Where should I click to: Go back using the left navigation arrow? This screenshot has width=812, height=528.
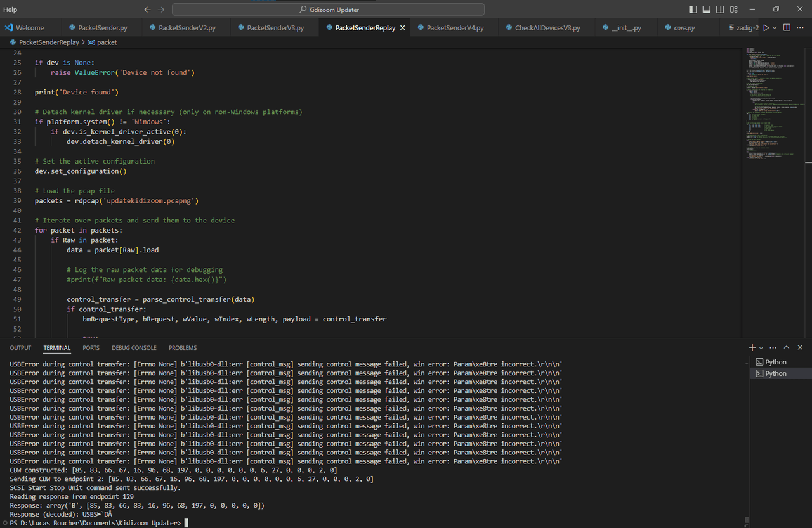147,10
